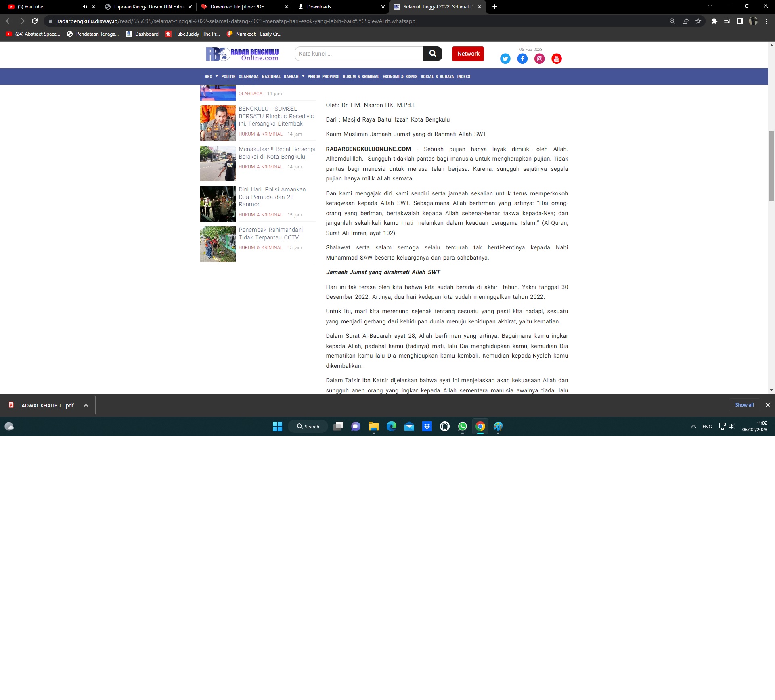Bookmark this page with star icon

(x=698, y=21)
